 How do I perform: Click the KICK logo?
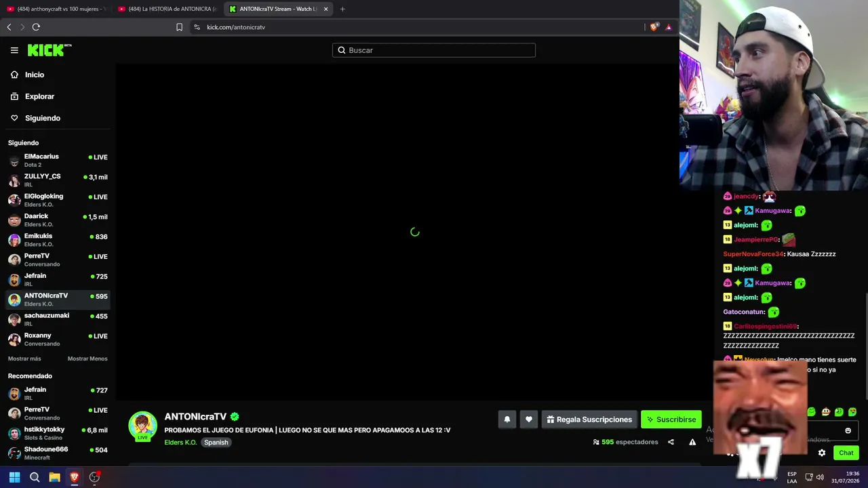coord(50,50)
